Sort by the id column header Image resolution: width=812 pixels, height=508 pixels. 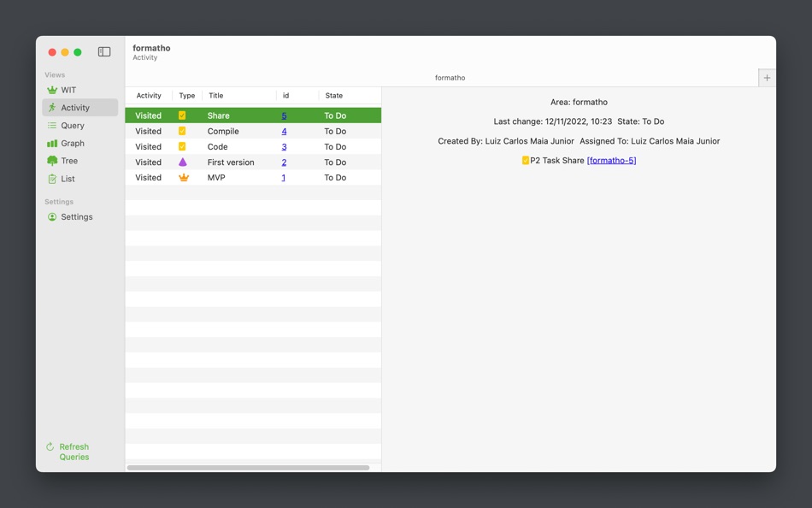(297, 96)
